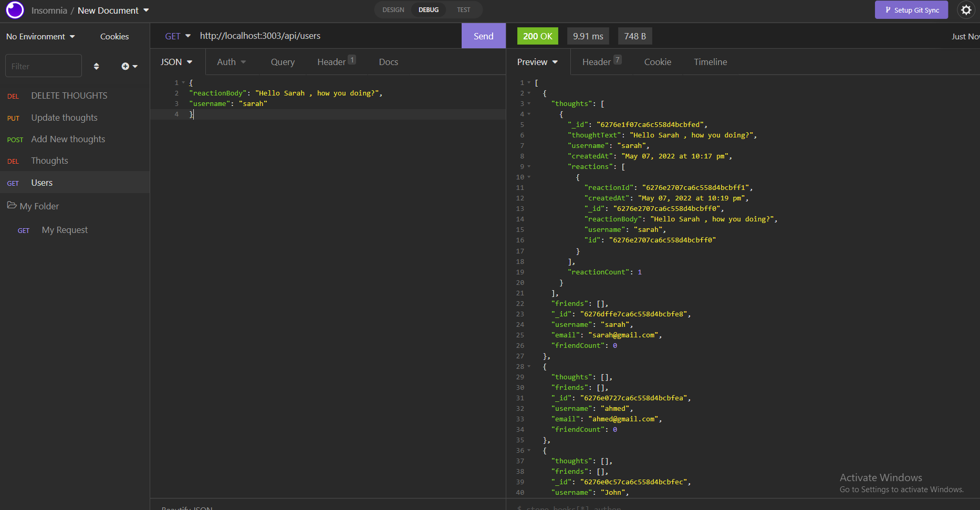The height and width of the screenshot is (510, 980).
Task: Click Setup Git Sync button
Action: pos(911,10)
